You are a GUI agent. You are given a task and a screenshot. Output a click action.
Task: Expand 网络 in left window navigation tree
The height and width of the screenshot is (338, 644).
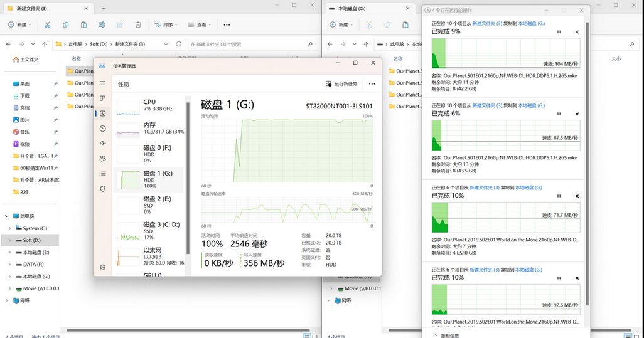click(x=6, y=300)
